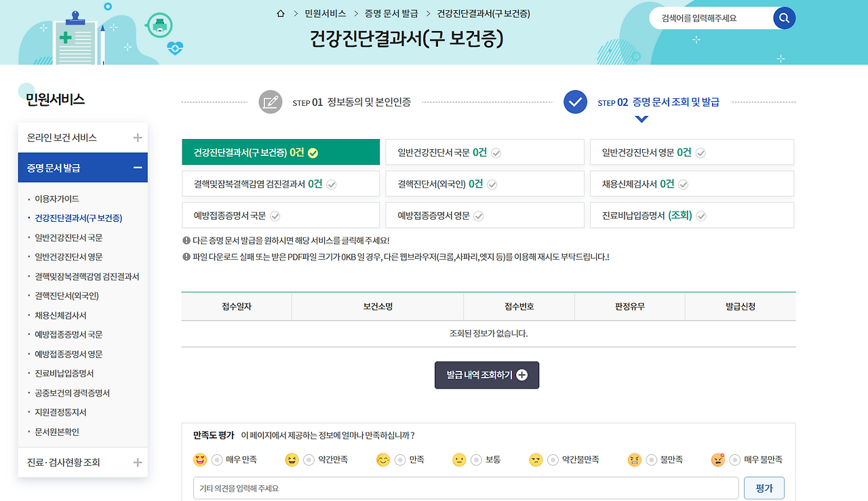Click the 매우 불만족 furious emoji
The width and height of the screenshot is (868, 501).
pyautogui.click(x=718, y=460)
